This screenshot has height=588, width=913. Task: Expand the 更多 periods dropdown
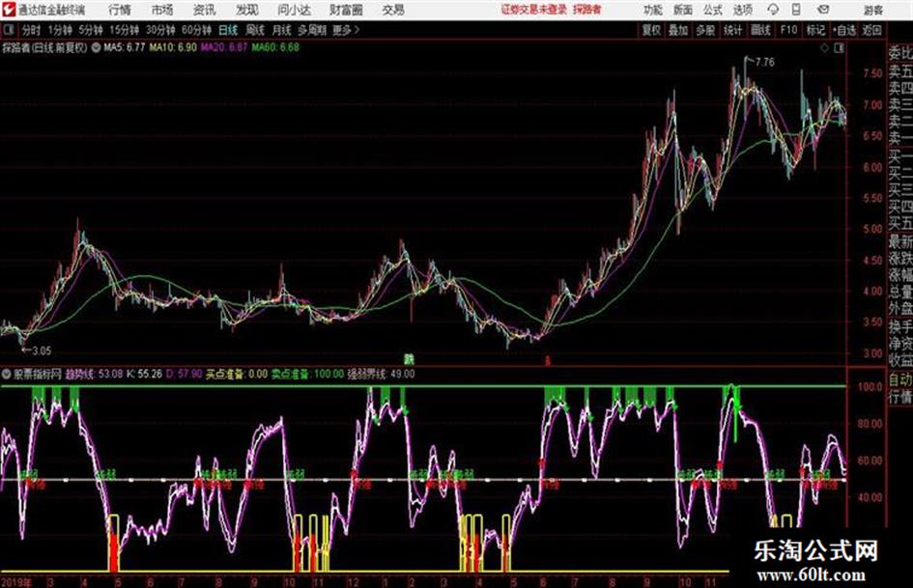click(346, 30)
